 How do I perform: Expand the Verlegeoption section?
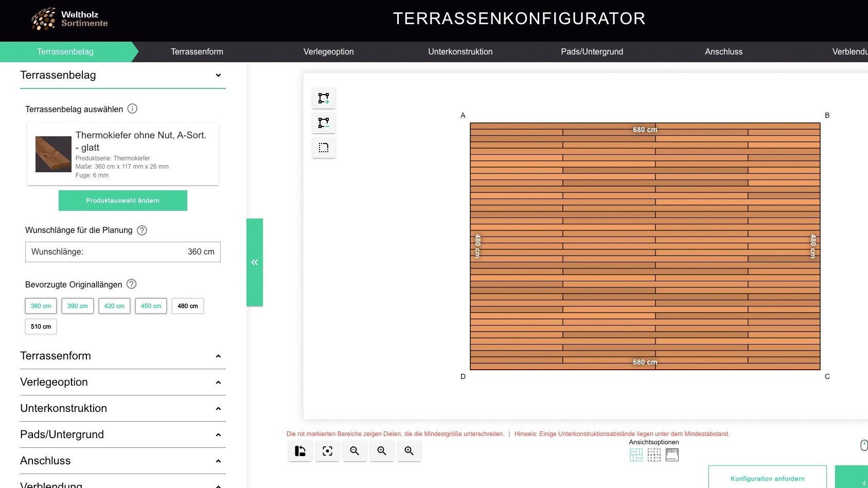click(218, 382)
